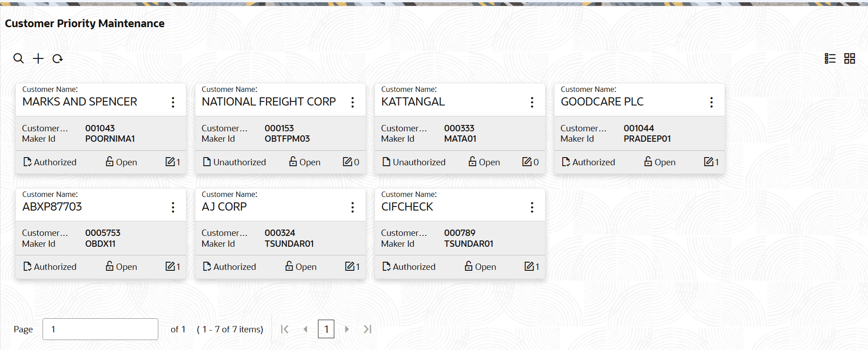868x350 pixels.
Task: Select KATTANGAL customer name
Action: coord(413,102)
